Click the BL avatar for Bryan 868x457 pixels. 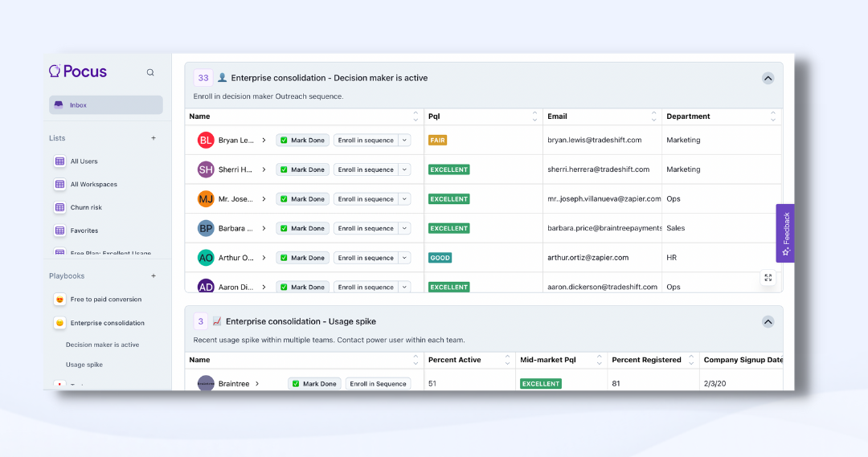(206, 140)
